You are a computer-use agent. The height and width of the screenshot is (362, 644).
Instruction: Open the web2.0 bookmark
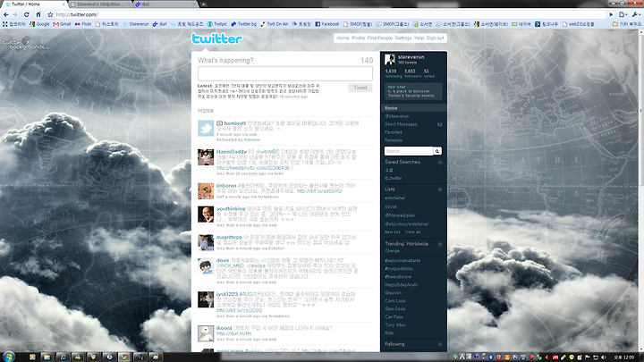pos(579,24)
